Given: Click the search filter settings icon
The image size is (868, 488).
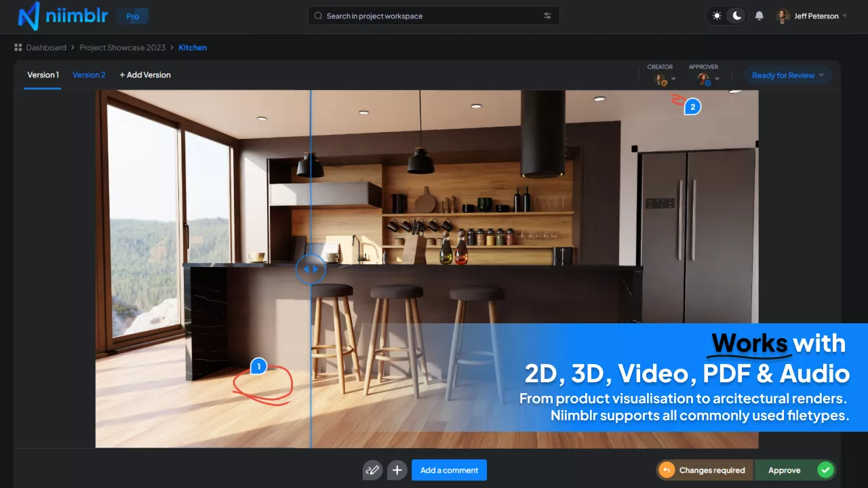Looking at the screenshot, I should point(547,16).
